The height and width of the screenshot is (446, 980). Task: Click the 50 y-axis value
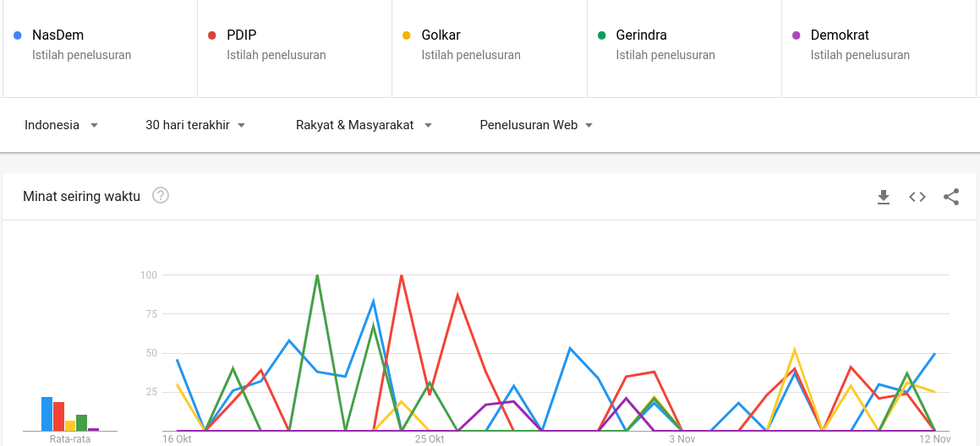151,353
